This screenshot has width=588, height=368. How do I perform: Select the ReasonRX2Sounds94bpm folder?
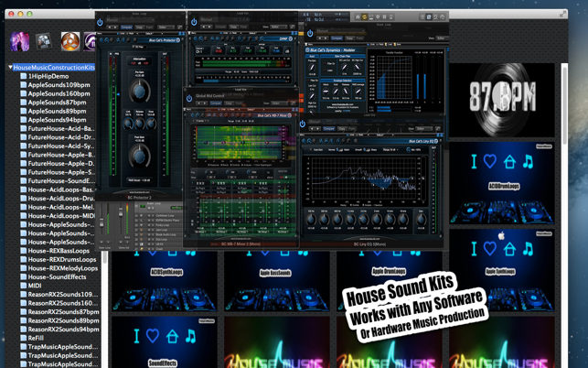63,330
